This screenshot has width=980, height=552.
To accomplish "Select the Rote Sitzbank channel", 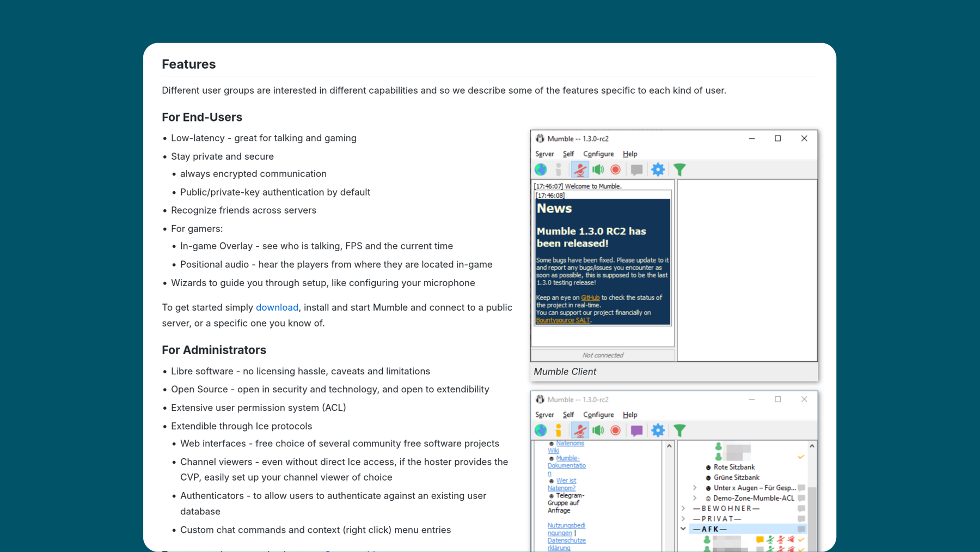I will coord(734,467).
